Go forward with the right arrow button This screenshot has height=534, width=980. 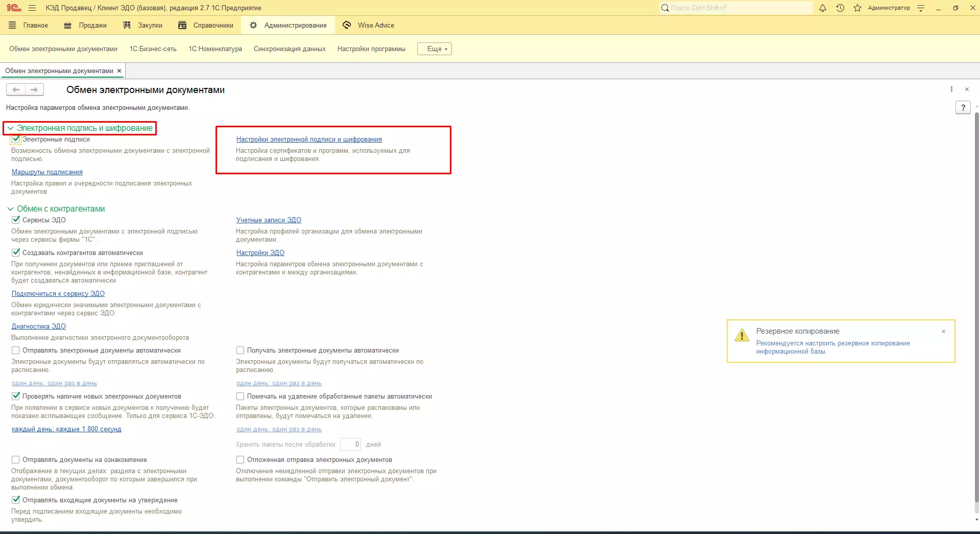coord(34,89)
